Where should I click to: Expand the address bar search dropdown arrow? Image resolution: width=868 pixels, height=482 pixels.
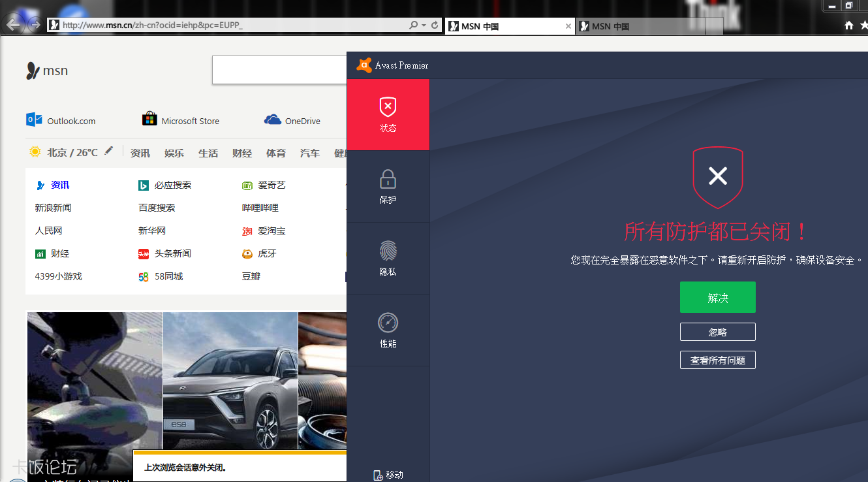click(424, 25)
